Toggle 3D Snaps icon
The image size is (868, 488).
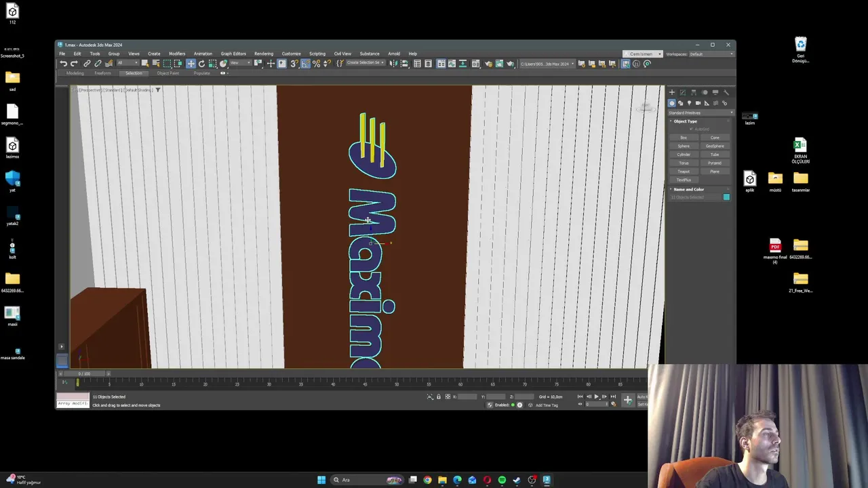pos(294,64)
